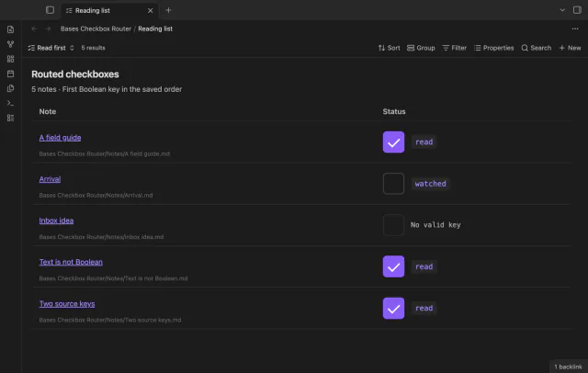Open the Two source keys link
588x373 pixels.
(x=67, y=304)
